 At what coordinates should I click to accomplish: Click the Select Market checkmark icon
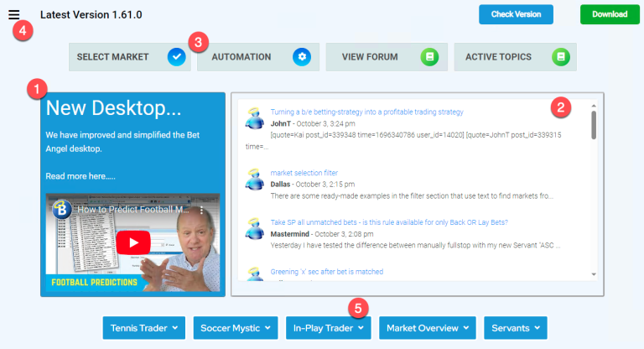point(177,57)
